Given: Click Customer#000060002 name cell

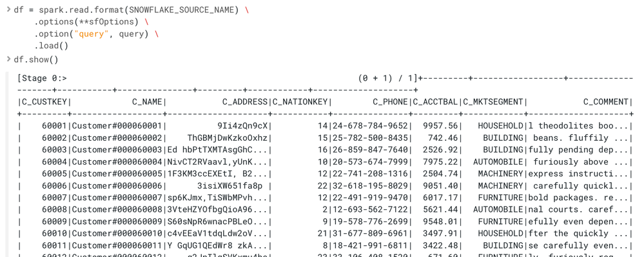Looking at the screenshot, I should (117, 138).
